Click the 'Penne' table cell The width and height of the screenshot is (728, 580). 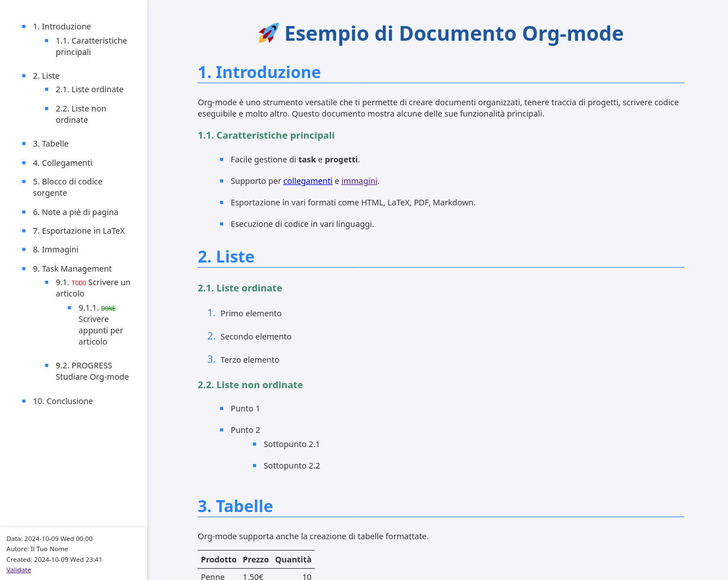213,577
